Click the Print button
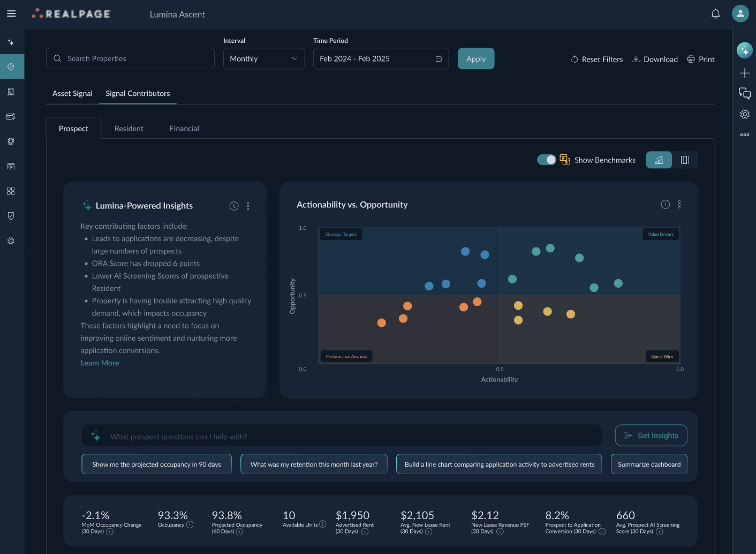Image resolution: width=756 pixels, height=554 pixels. pyautogui.click(x=701, y=59)
